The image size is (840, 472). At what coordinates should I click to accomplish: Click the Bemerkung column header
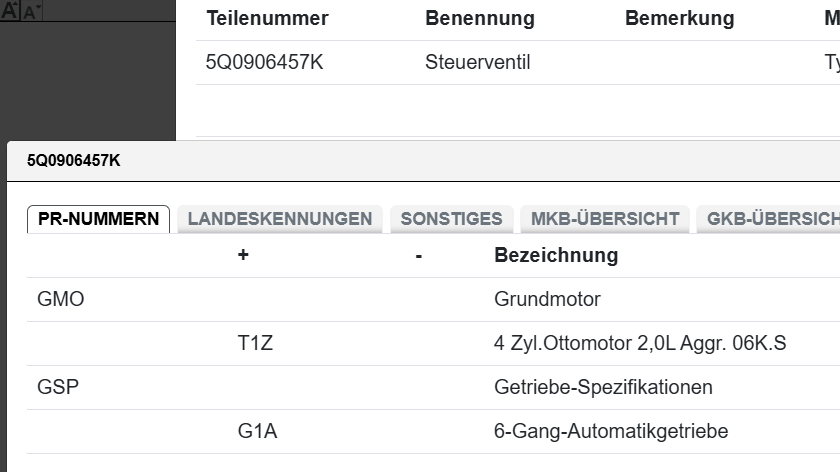pos(679,19)
